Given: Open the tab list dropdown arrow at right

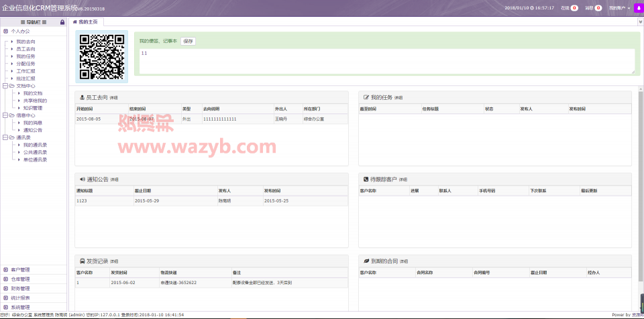Looking at the screenshot, I should [641, 22].
